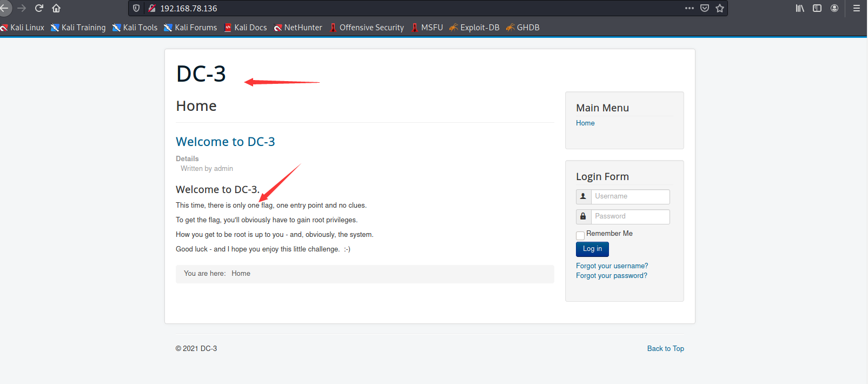Select Home in the Main Menu
This screenshot has height=384, width=868.
pyautogui.click(x=585, y=123)
